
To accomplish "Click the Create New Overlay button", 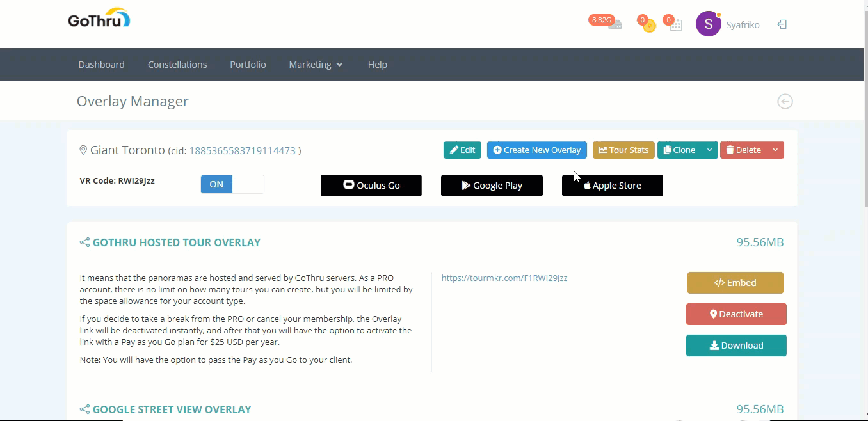I will pos(536,150).
